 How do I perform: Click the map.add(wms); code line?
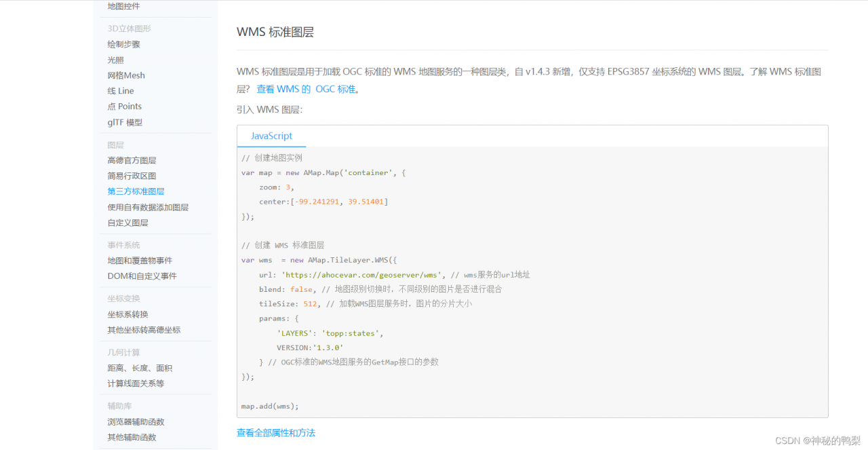pos(270,406)
